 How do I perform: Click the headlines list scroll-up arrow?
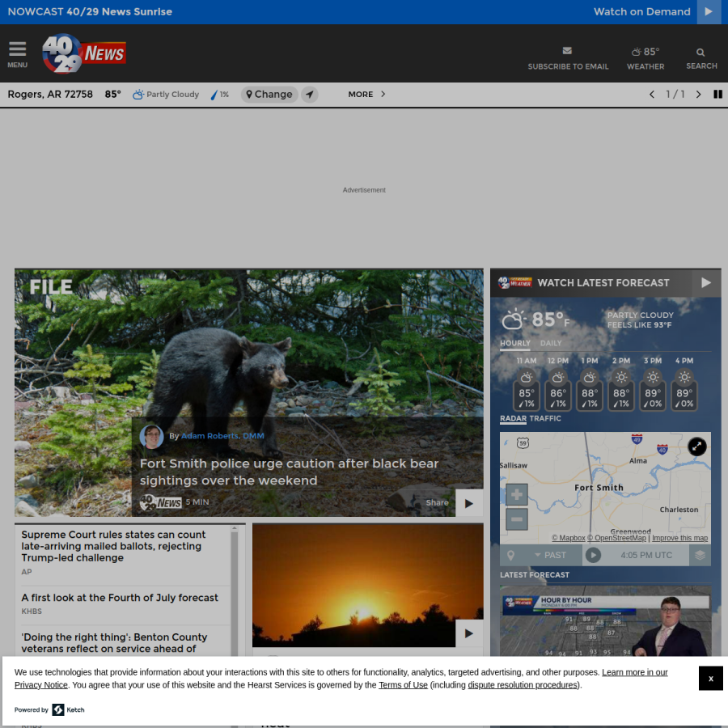pyautogui.click(x=235, y=528)
